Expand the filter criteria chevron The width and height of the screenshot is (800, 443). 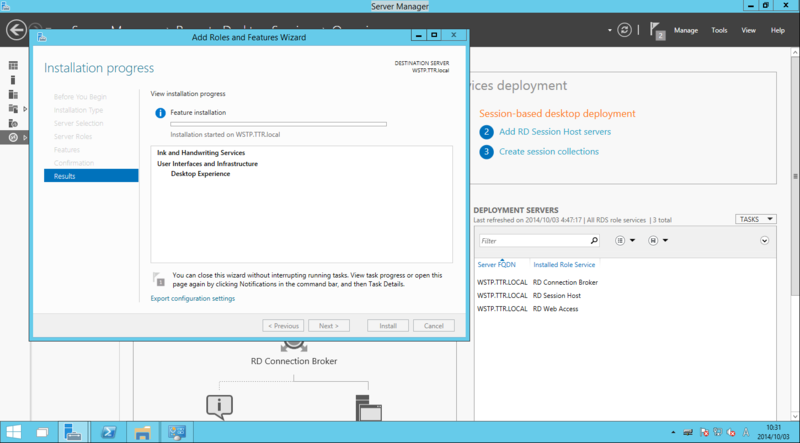pyautogui.click(x=764, y=240)
